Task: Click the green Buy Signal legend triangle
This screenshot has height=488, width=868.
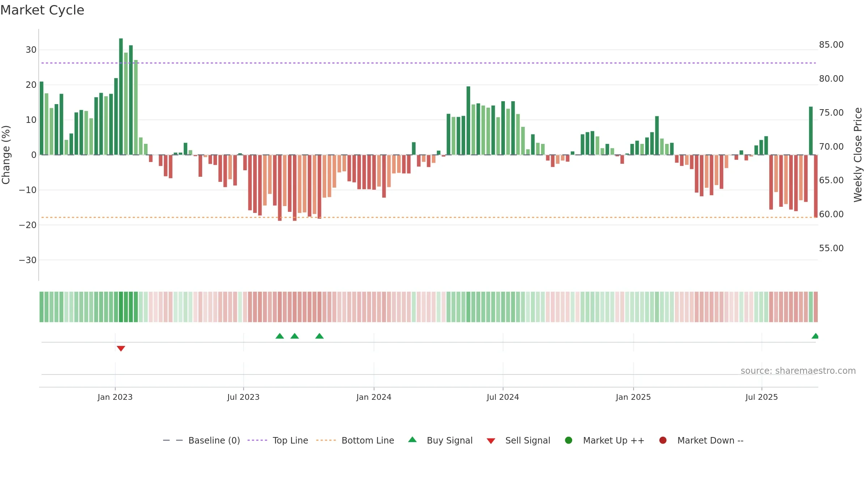Action: pyautogui.click(x=412, y=440)
